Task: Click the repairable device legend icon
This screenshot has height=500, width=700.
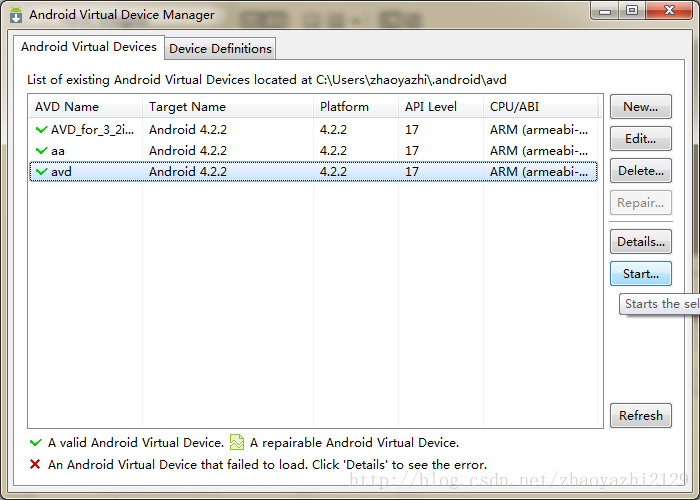Action: pos(237,442)
